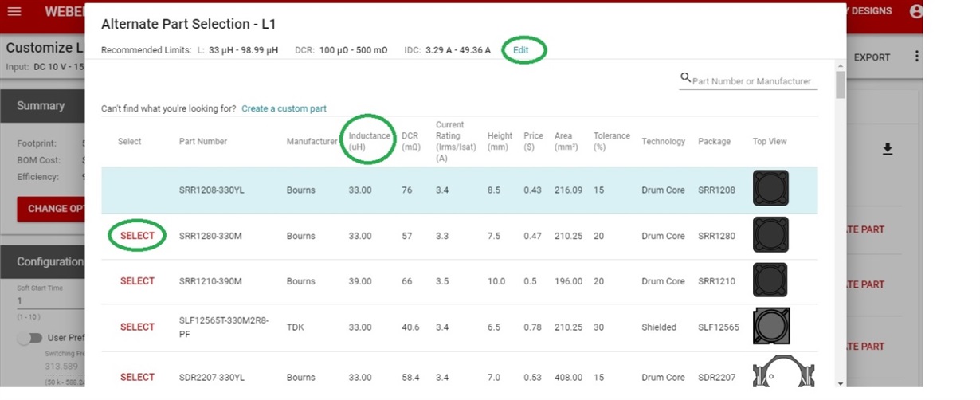Select part SRR1280-330M
Image resolution: width=980 pixels, height=400 pixels.
137,236
